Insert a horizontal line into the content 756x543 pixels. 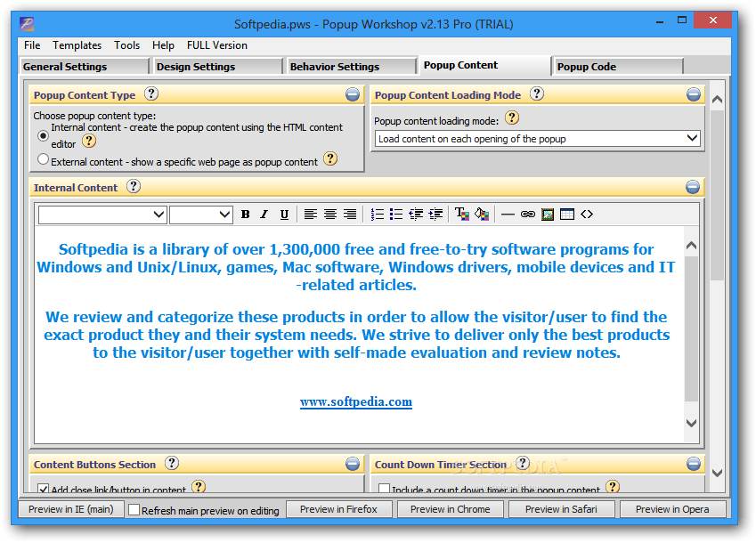pyautogui.click(x=508, y=214)
